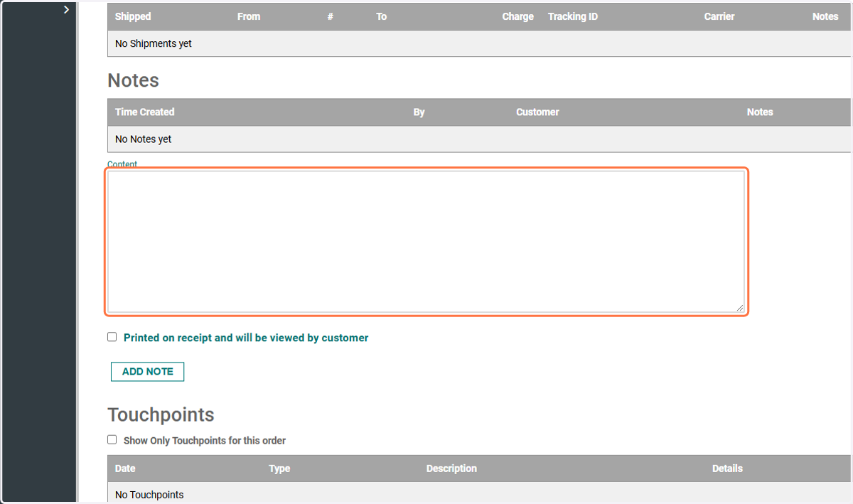853x504 pixels.
Task: Click the Content field label
Action: pos(122,164)
